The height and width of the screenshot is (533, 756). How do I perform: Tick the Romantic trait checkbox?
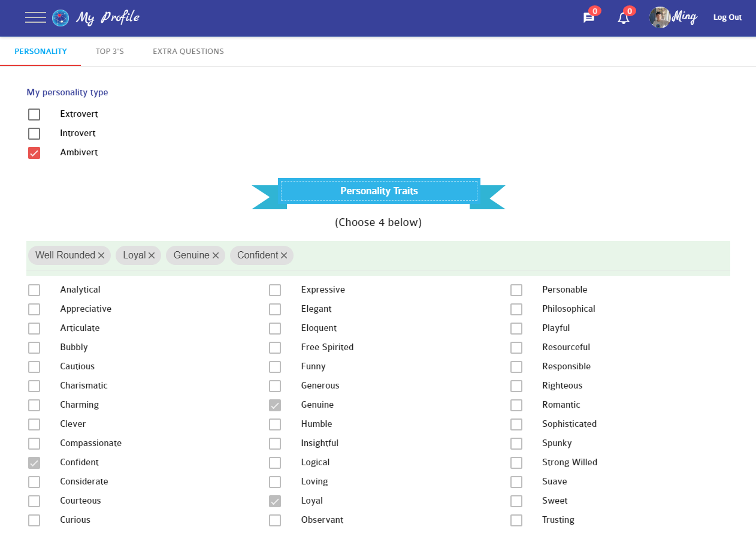(x=516, y=405)
